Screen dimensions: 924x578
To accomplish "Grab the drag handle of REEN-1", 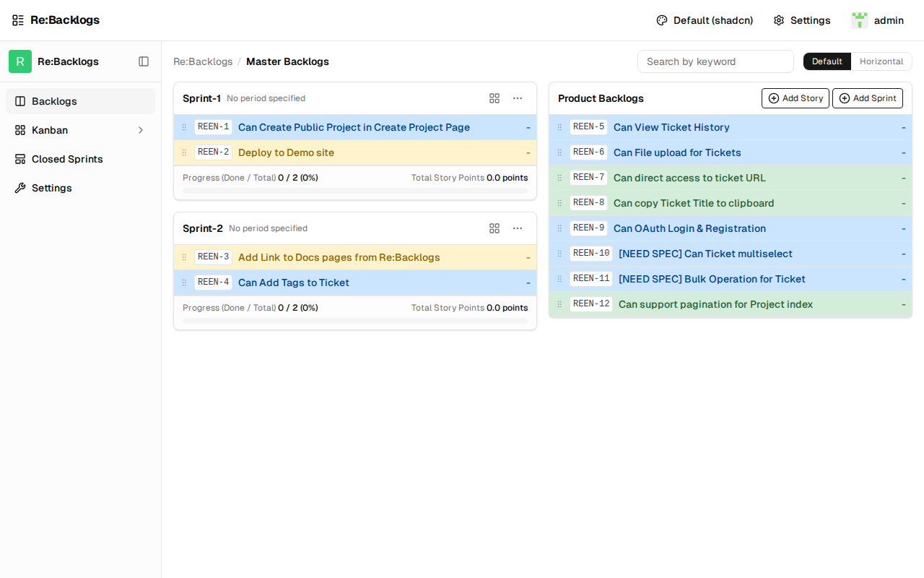I will click(184, 127).
